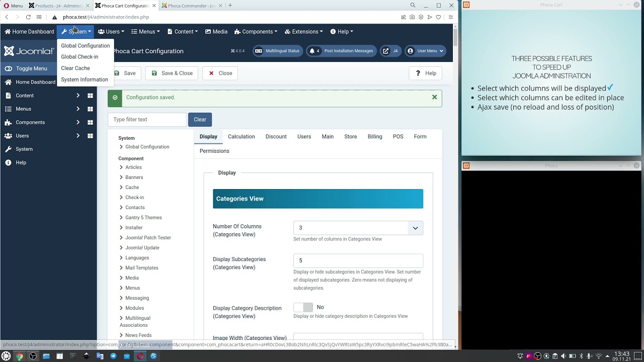
Task: Click the Joomla version 4.0.4 badge
Action: (237, 51)
